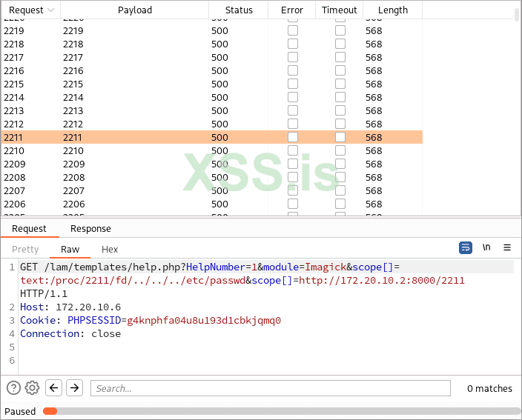Tick Timeout checkbox for request 2219

coord(340,30)
